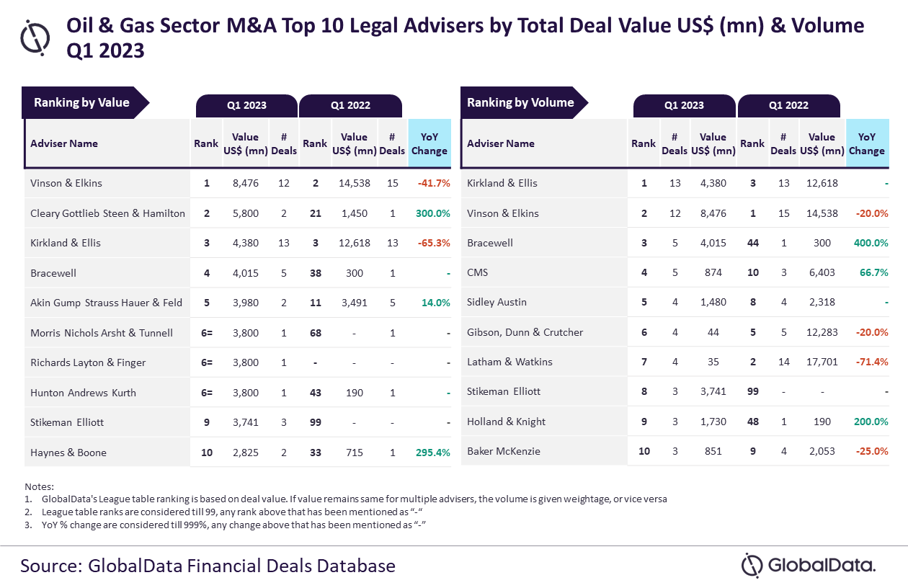
Task: Click the Notes heading below the tables
Action: coord(39,487)
